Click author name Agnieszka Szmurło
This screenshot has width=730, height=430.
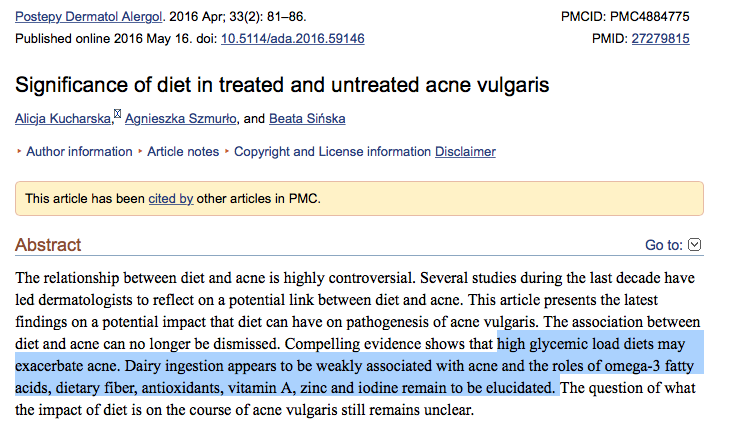point(181,119)
